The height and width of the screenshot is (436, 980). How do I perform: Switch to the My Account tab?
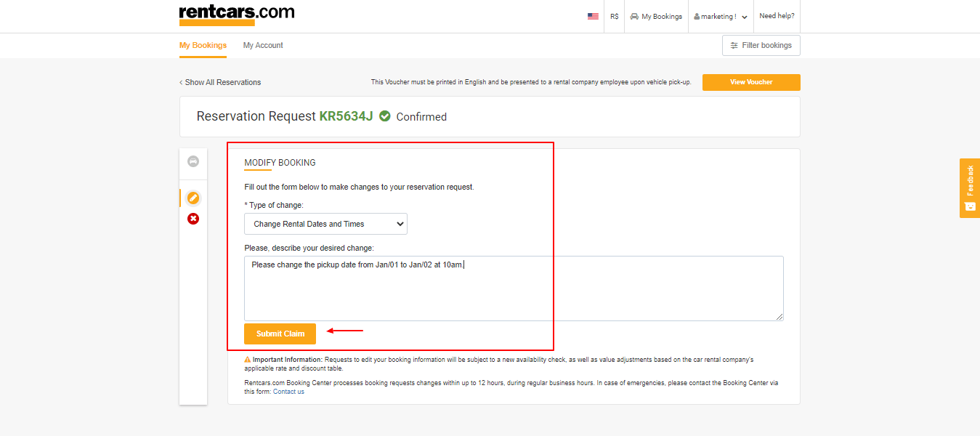tap(262, 44)
